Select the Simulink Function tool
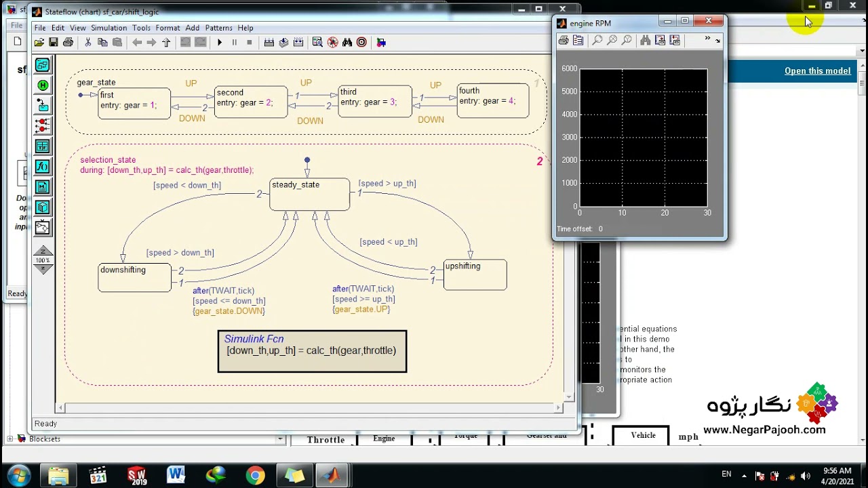Image resolution: width=868 pixels, height=488 pixels. click(42, 228)
